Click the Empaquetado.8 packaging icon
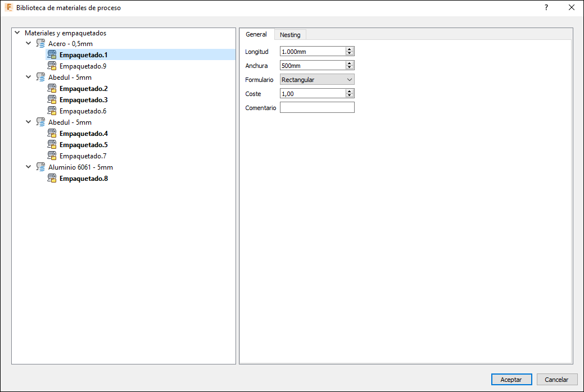Screen dimensions: 584x392 (52, 179)
